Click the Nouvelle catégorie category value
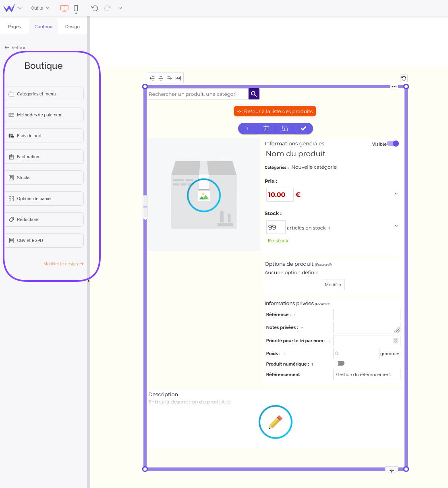This screenshot has height=488, width=448. click(x=314, y=167)
